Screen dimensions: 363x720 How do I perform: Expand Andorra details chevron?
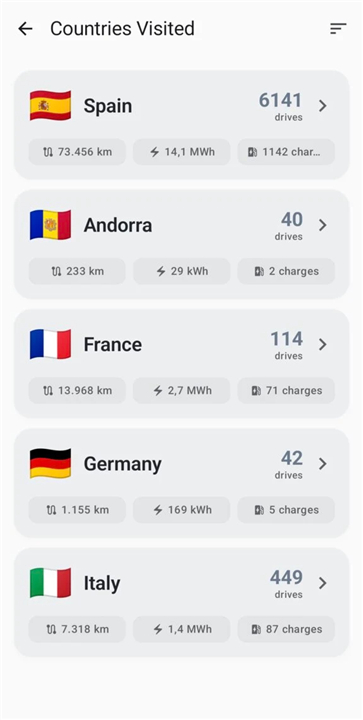(323, 225)
